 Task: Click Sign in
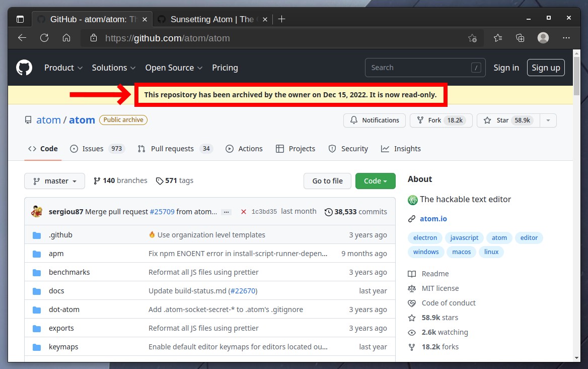point(506,68)
